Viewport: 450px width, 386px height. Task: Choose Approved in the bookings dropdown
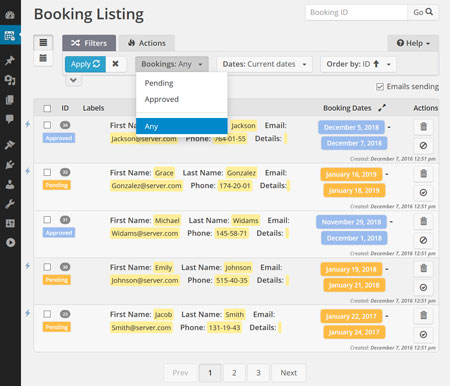click(182, 99)
